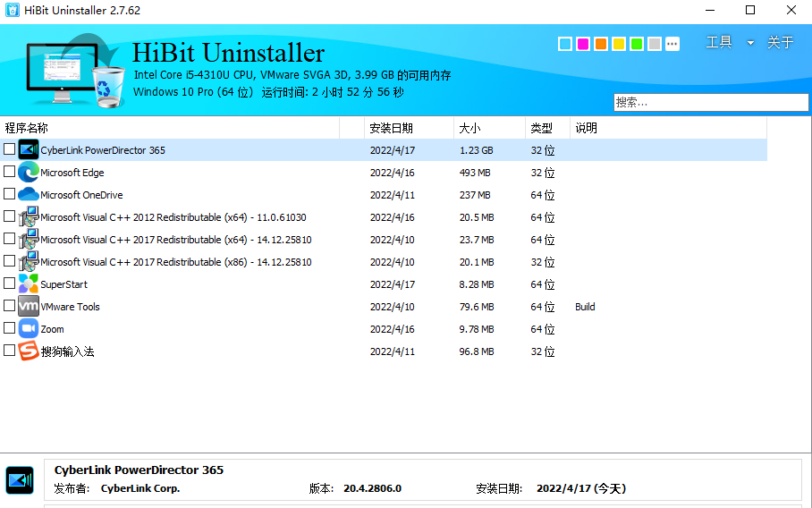This screenshot has width=812, height=508.
Task: Click PowerDirector icon in details panel
Action: pos(20,480)
